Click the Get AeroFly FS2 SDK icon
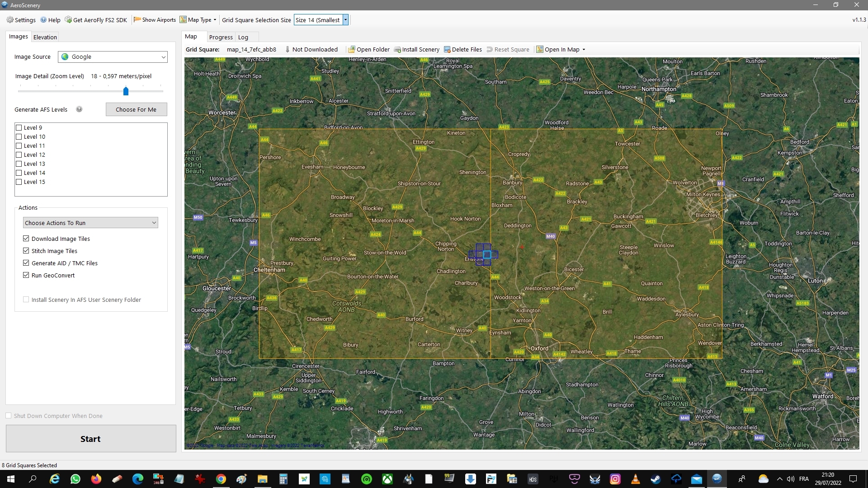The image size is (868, 488). [68, 20]
